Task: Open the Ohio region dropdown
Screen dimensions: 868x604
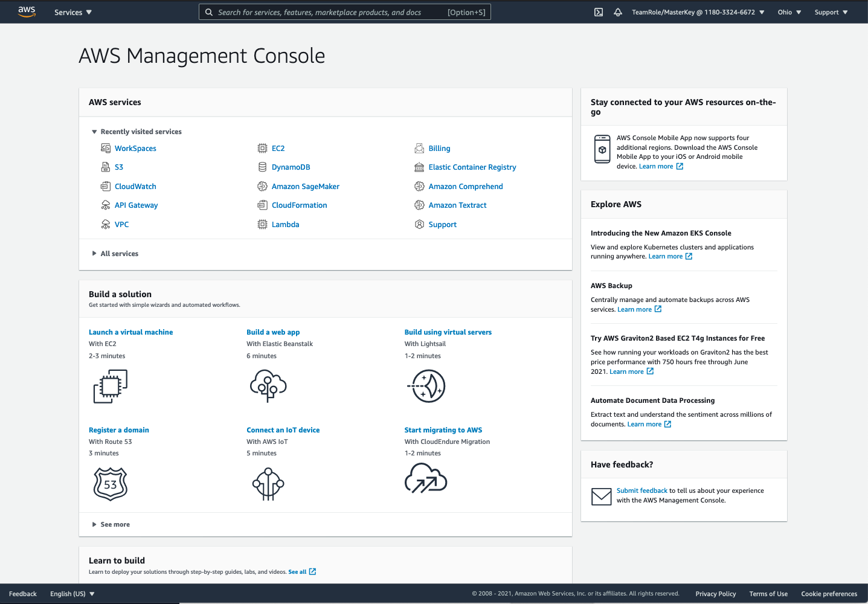Action: pos(789,12)
